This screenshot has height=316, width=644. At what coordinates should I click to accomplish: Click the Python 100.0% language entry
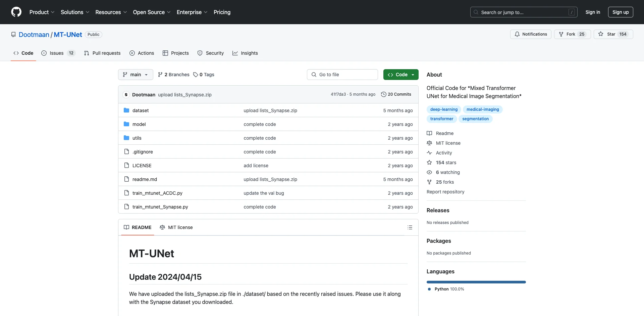(x=446, y=289)
